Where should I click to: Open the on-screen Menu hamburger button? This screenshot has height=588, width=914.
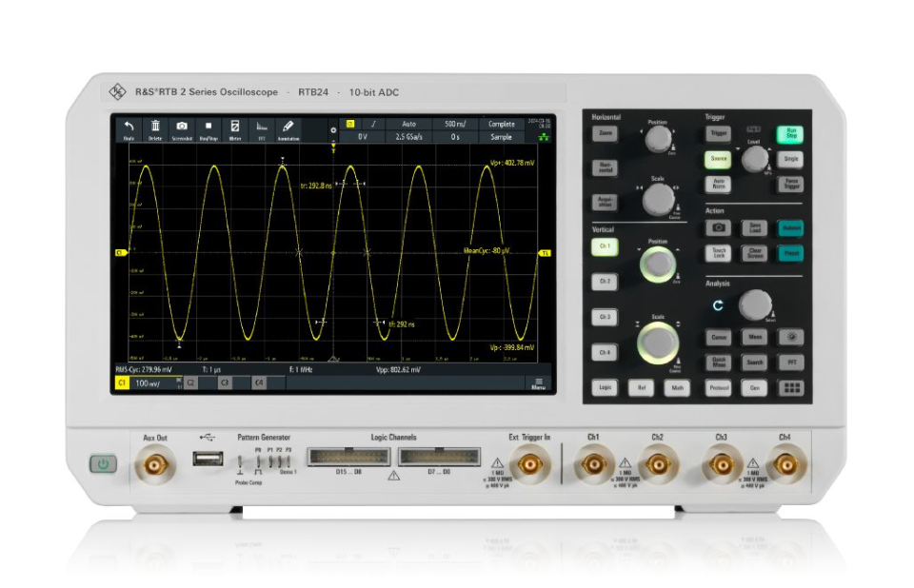[x=538, y=383]
